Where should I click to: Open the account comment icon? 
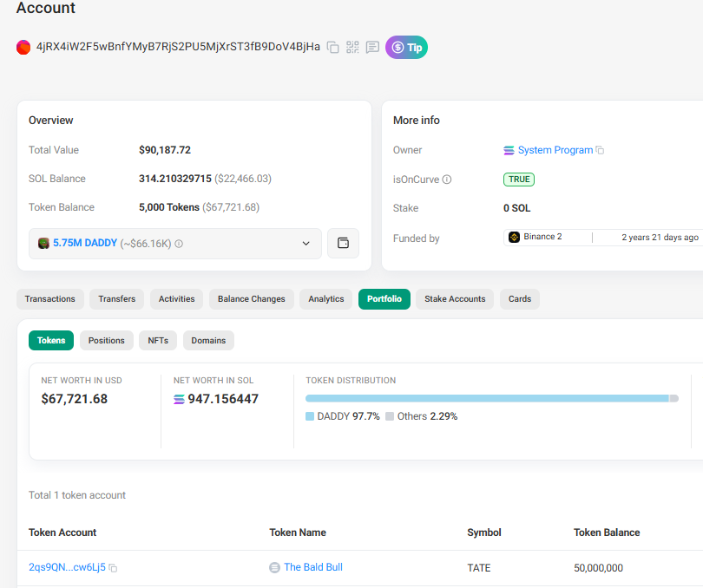point(372,47)
